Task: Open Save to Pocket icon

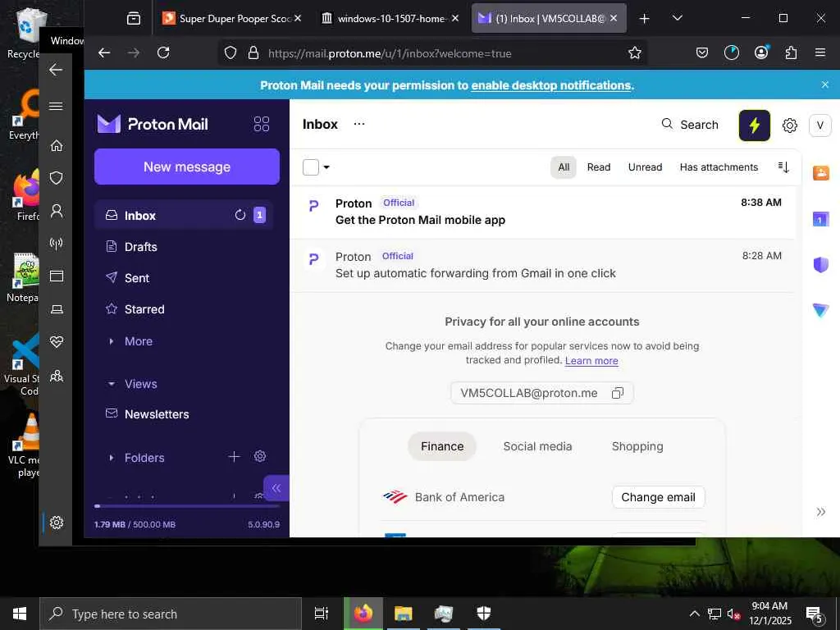Action: click(x=702, y=52)
